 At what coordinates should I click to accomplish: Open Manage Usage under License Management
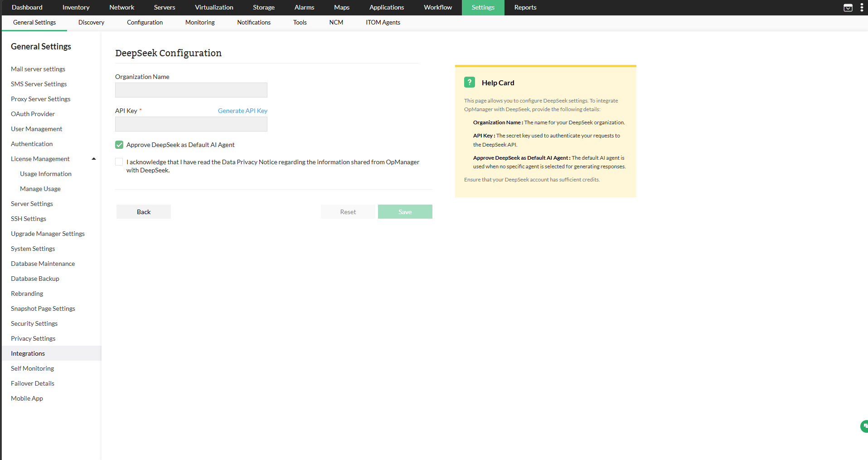click(40, 189)
